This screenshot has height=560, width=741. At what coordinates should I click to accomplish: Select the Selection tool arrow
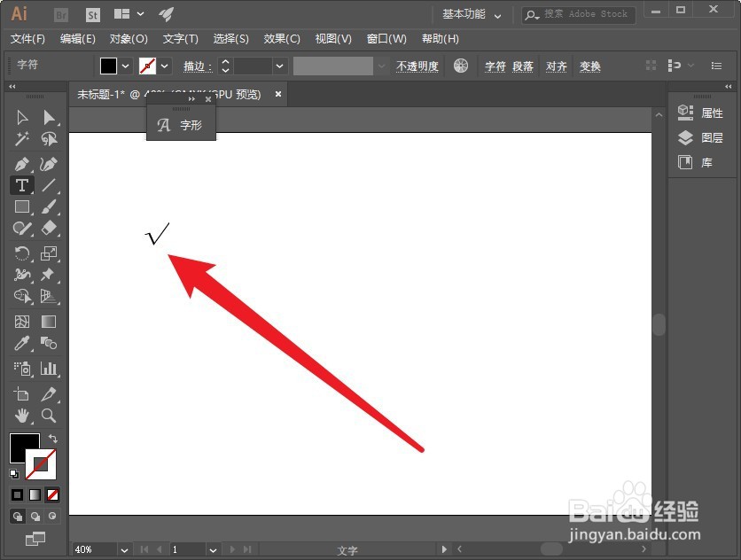pyautogui.click(x=22, y=117)
